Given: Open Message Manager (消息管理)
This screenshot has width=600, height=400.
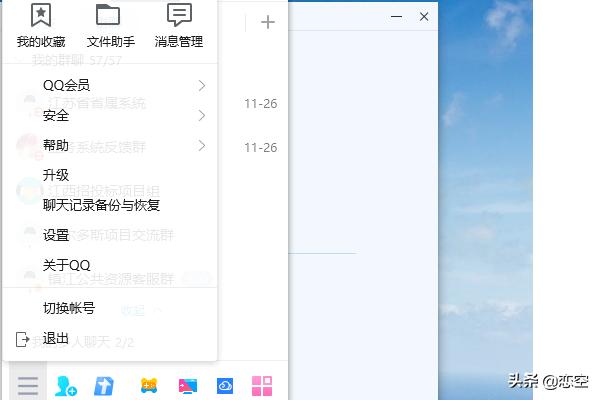Looking at the screenshot, I should point(179,25).
